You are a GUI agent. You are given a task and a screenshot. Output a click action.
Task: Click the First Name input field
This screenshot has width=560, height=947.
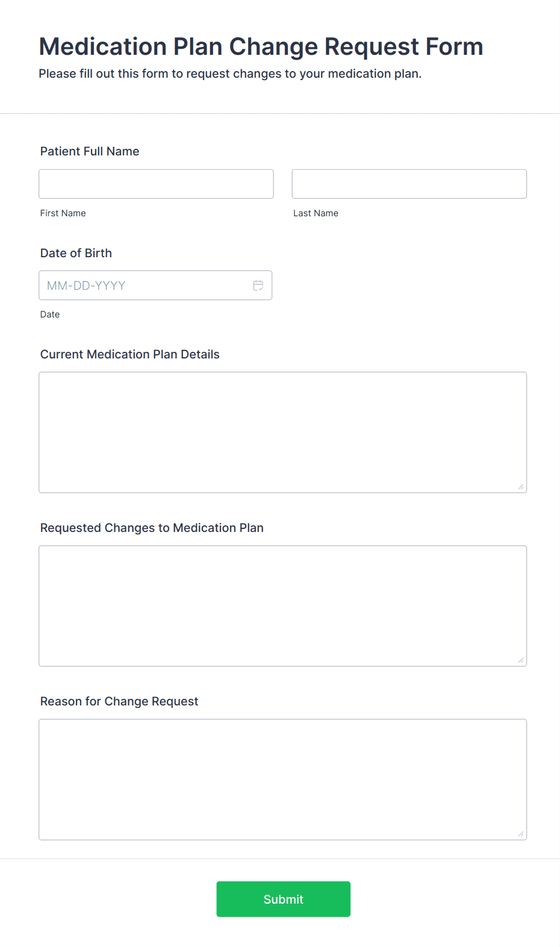(156, 184)
